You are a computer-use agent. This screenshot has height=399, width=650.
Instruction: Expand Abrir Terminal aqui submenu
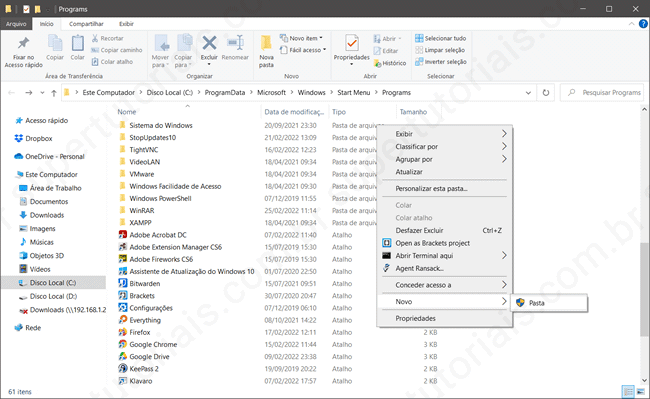(x=444, y=256)
